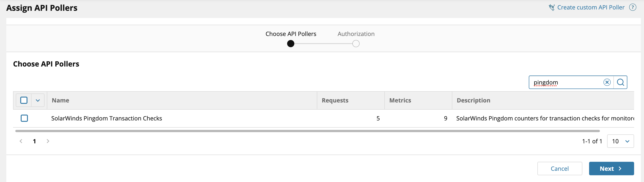Select the Choose API Pollers step label

click(291, 34)
